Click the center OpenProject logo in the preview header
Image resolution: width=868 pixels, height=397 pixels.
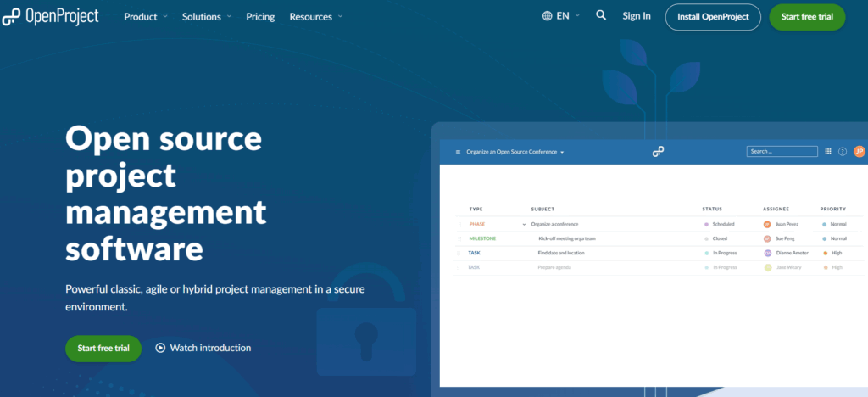(x=658, y=152)
